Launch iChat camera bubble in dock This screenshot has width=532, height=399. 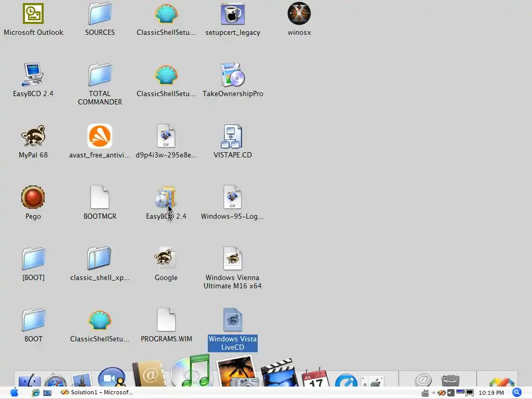pos(112,377)
